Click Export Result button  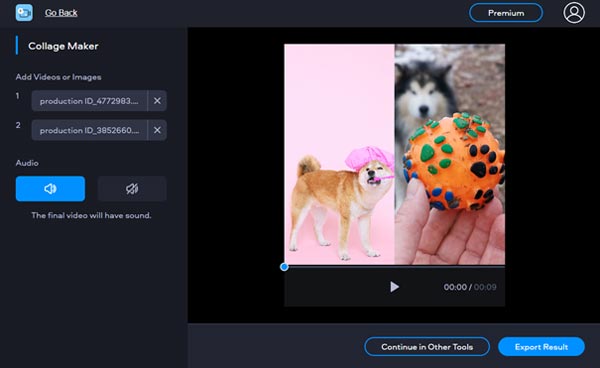click(541, 347)
